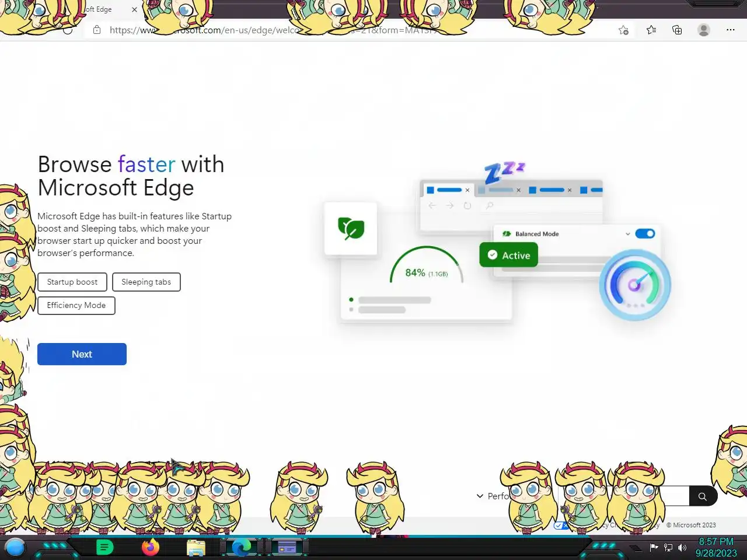Open the Startup boost feature
Screen dimensions: 747x560
[72, 282]
